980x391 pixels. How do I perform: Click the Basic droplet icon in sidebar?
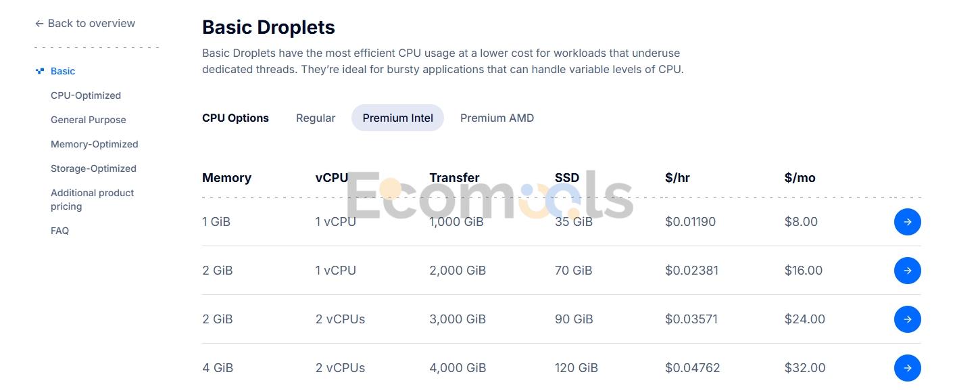point(40,71)
